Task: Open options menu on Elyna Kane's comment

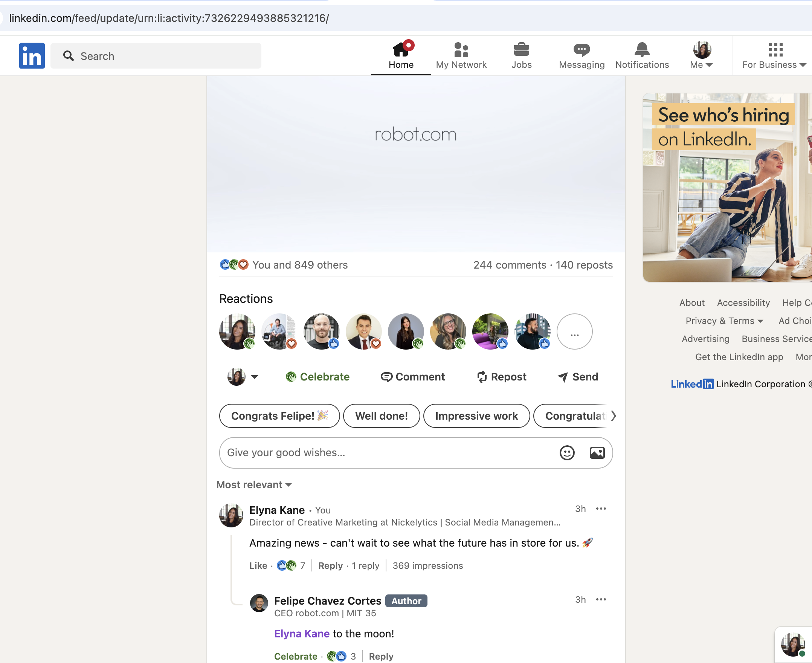Action: tap(600, 509)
